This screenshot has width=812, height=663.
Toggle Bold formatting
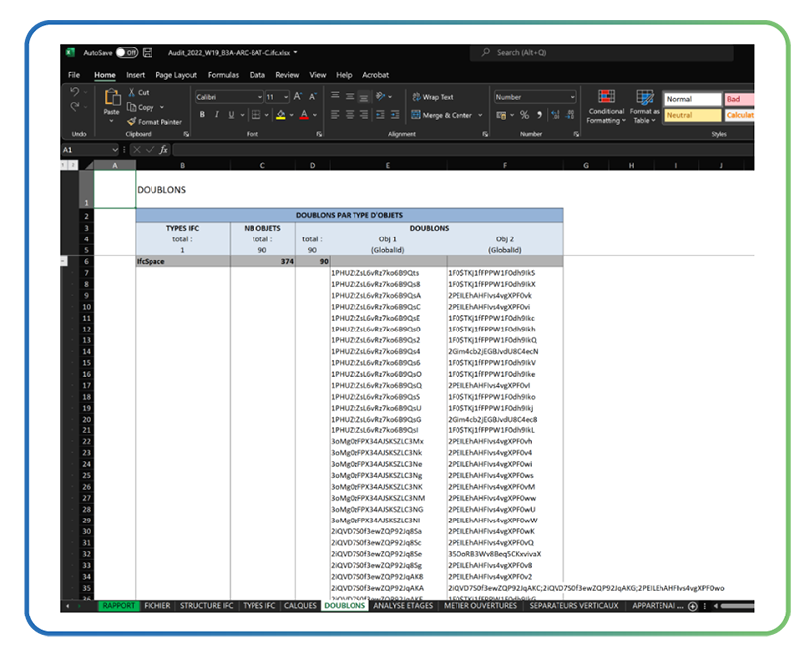202,115
